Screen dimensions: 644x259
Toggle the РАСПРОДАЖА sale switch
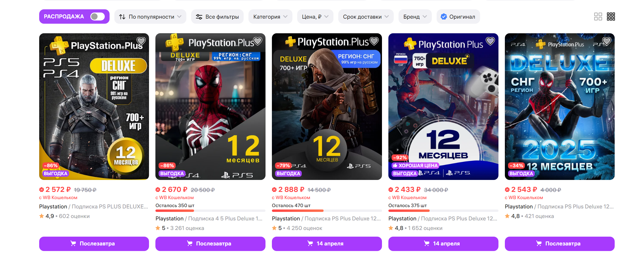tap(97, 17)
